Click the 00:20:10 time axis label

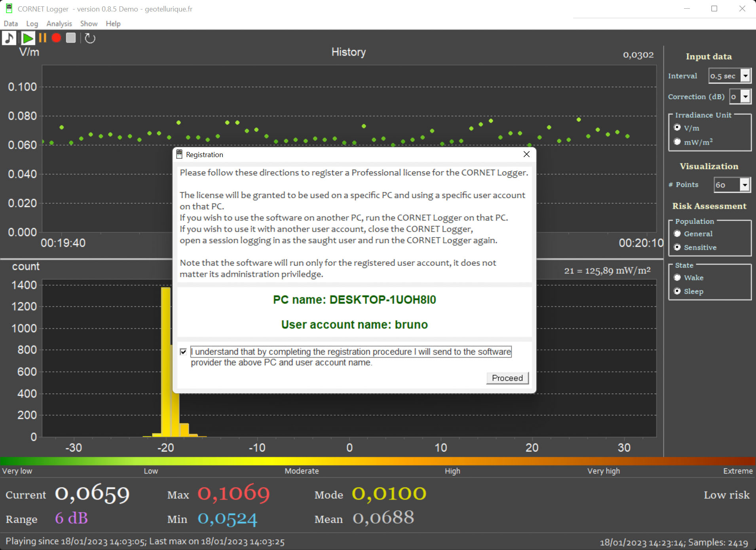tap(641, 243)
